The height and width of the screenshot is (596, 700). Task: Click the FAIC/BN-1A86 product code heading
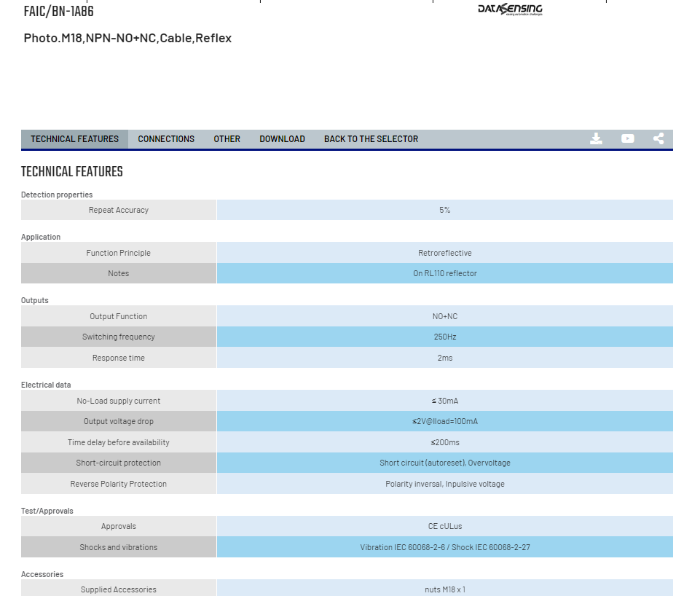(x=58, y=11)
